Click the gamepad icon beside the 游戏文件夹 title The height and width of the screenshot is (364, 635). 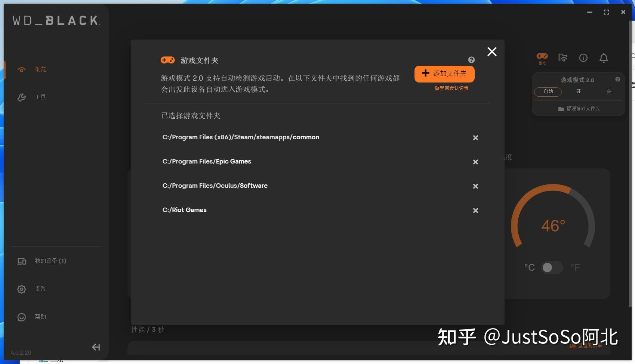[x=168, y=60]
